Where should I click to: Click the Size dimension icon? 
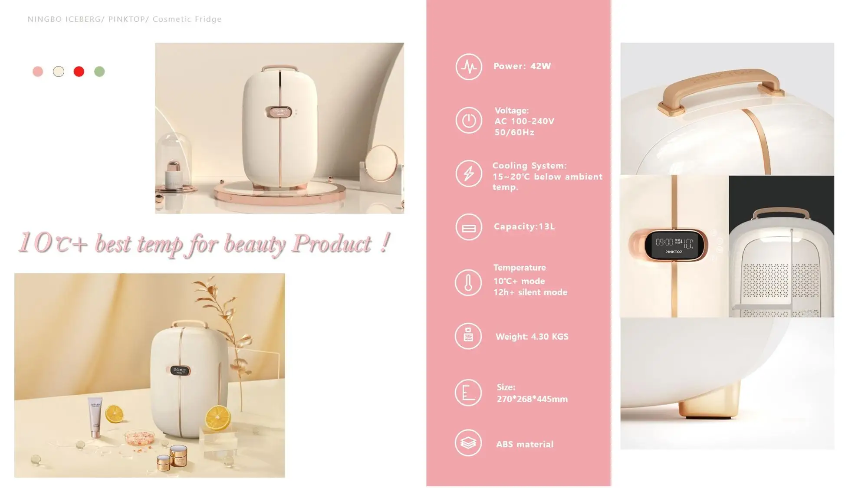click(468, 393)
